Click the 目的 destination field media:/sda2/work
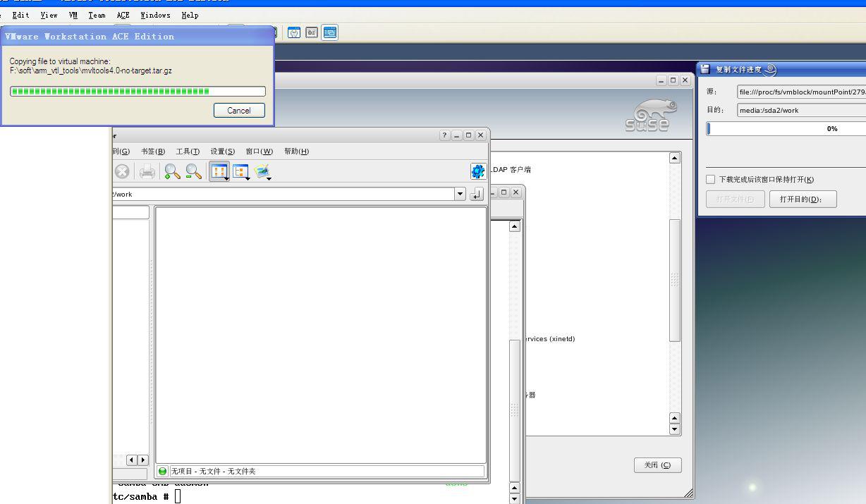The width and height of the screenshot is (866, 504). [802, 110]
